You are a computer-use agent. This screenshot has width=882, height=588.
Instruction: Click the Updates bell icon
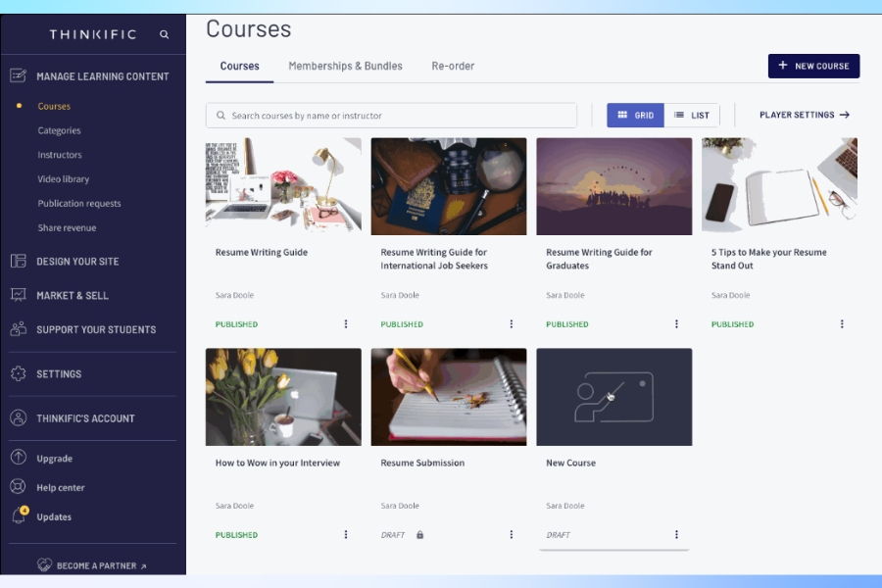click(19, 516)
